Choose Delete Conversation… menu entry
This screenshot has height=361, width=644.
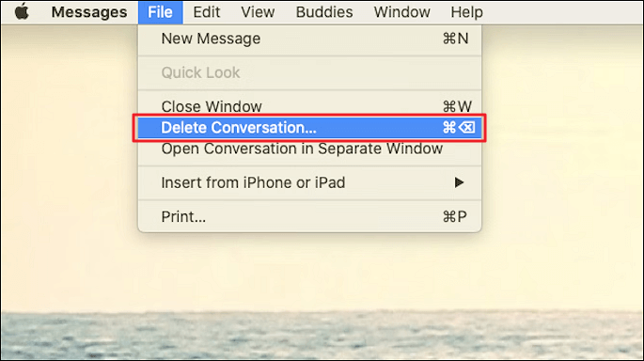click(x=309, y=128)
